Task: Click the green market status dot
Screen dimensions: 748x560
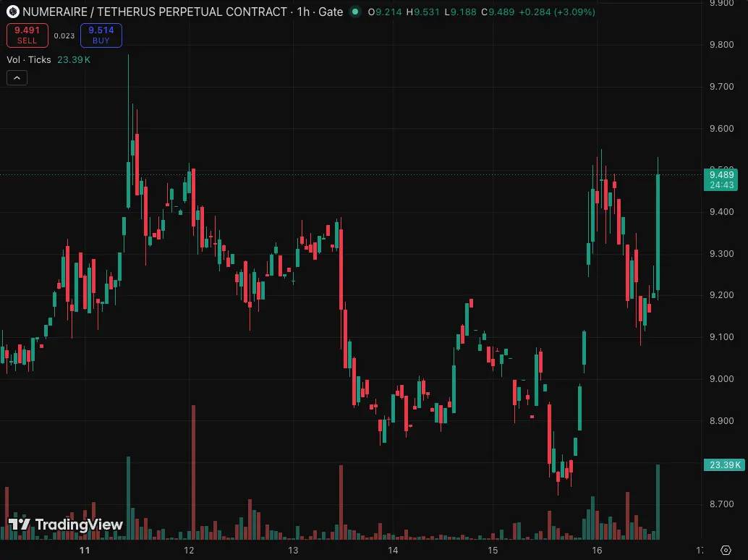Action: pyautogui.click(x=355, y=12)
